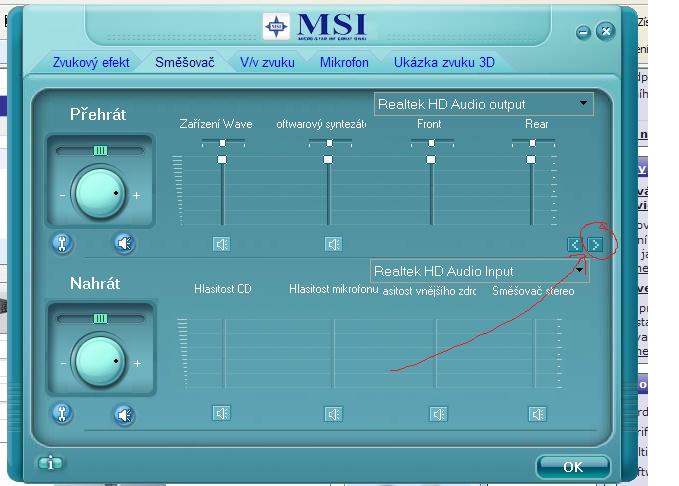Show next playback channels with right arrow
The image size is (679, 486).
pyautogui.click(x=595, y=245)
